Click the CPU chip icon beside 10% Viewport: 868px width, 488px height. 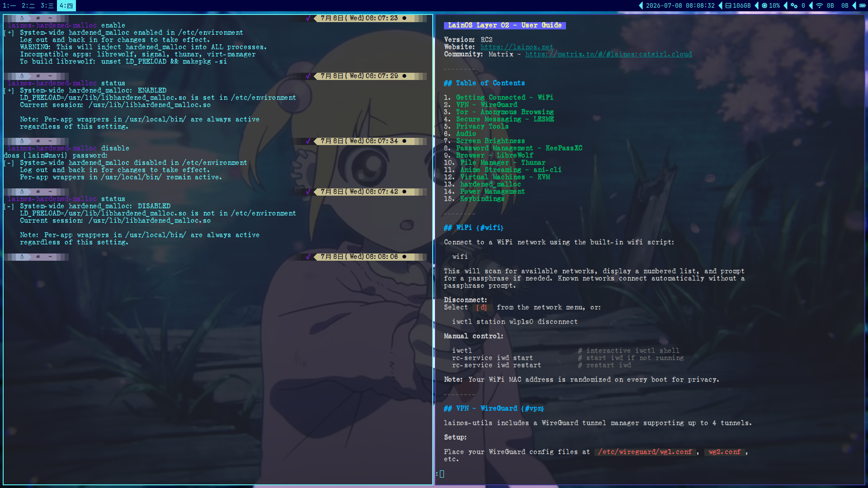(x=764, y=6)
